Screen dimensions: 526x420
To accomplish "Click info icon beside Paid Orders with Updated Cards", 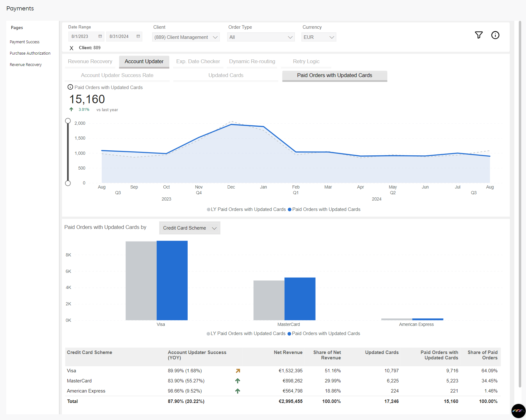I will 70,87.
